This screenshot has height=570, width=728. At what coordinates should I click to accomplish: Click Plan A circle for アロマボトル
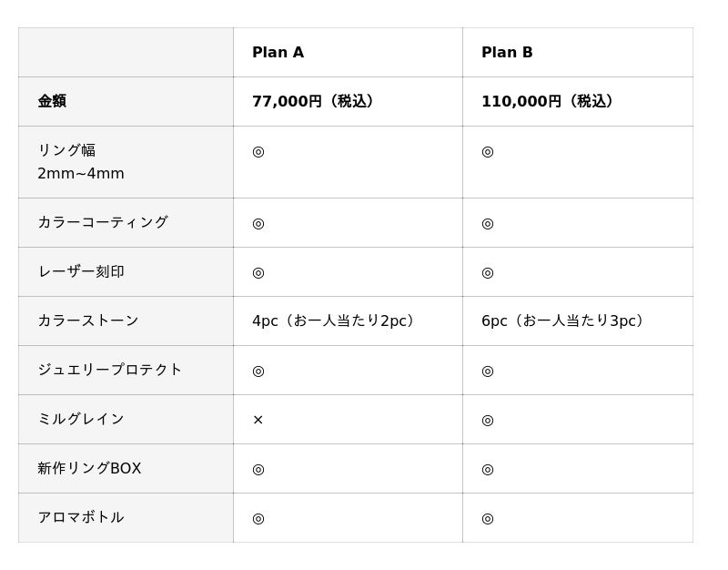click(258, 518)
